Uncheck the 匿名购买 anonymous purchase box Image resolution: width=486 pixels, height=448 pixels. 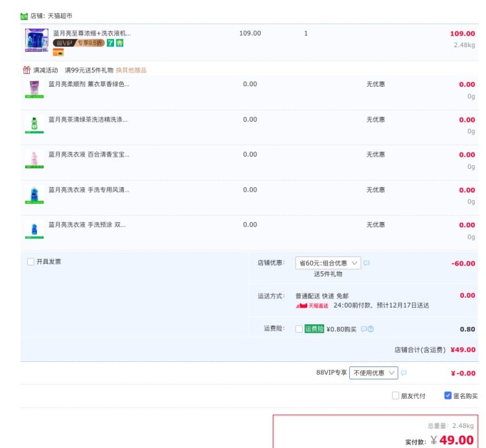(448, 396)
